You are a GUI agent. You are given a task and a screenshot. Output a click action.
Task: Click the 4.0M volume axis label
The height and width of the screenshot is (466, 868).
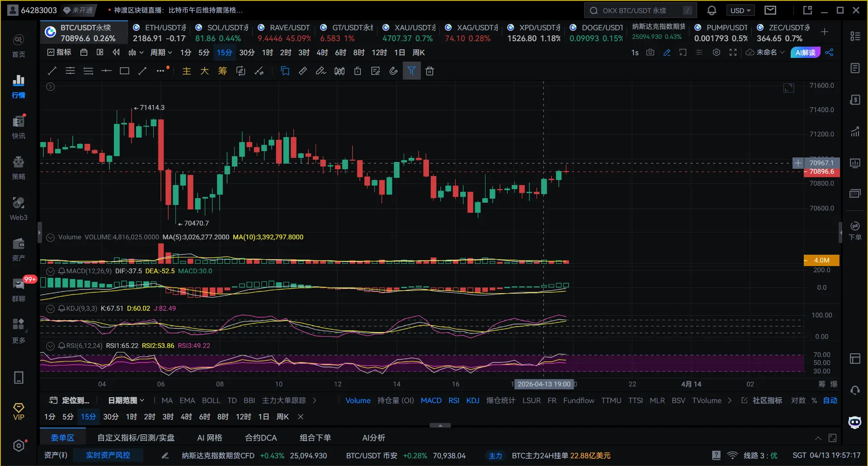point(821,260)
